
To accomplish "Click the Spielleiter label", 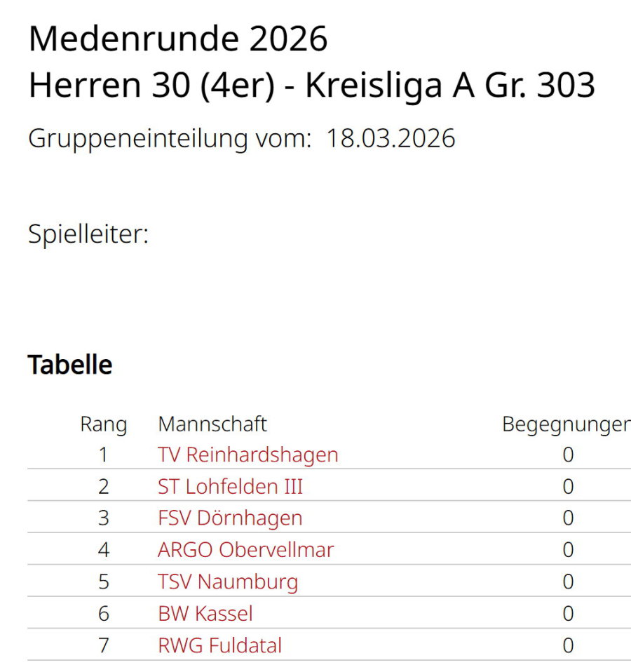I will tap(88, 234).
